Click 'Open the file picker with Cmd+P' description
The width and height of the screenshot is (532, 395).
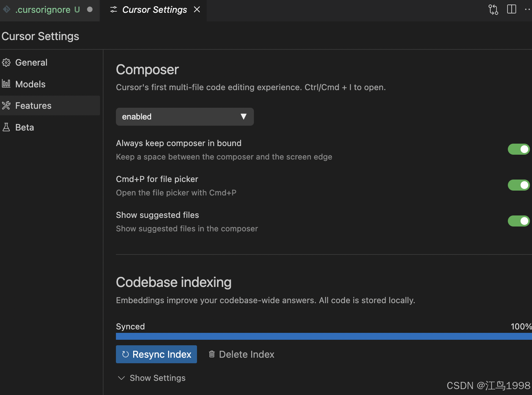(176, 193)
